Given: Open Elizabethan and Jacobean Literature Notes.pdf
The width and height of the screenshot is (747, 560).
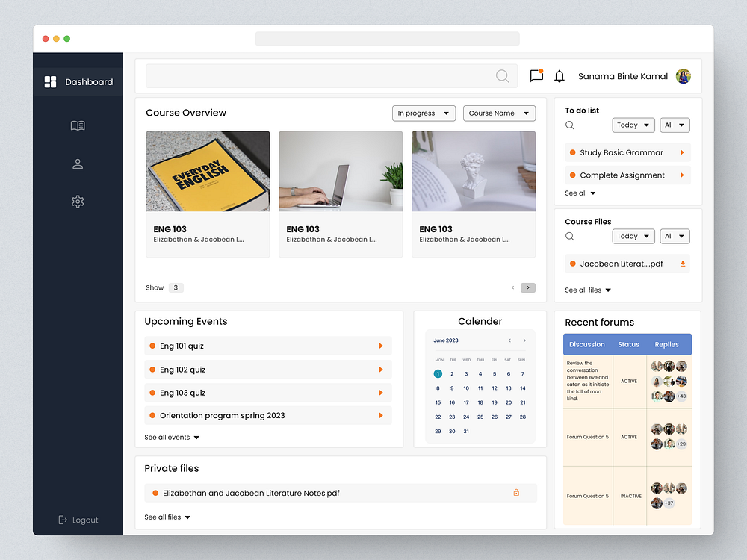Looking at the screenshot, I should 341,494.
